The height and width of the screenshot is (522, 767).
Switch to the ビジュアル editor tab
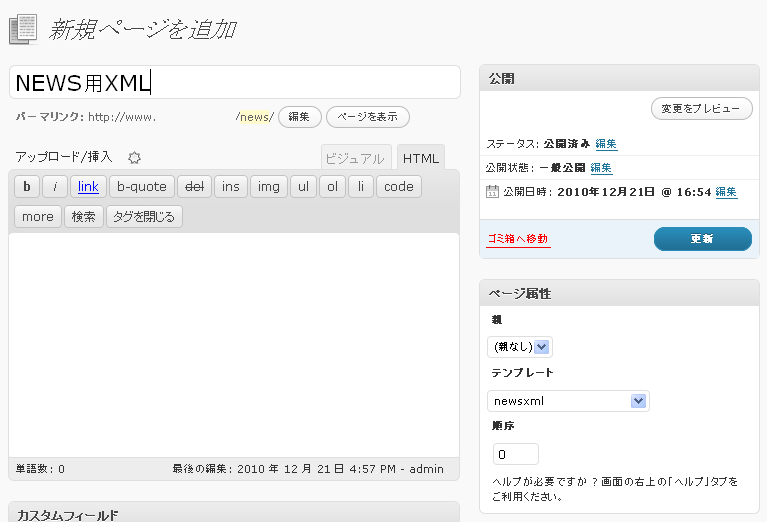[356, 158]
